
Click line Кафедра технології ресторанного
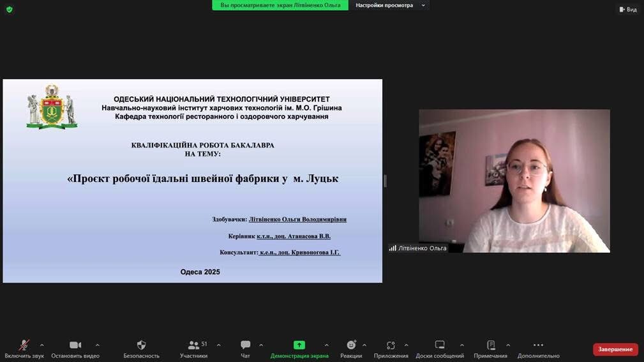221,117
